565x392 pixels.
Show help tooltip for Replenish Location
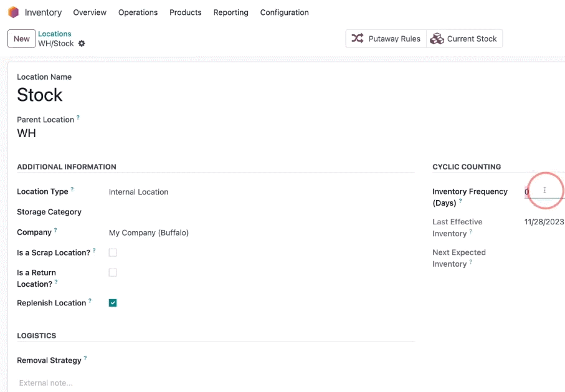coord(90,300)
